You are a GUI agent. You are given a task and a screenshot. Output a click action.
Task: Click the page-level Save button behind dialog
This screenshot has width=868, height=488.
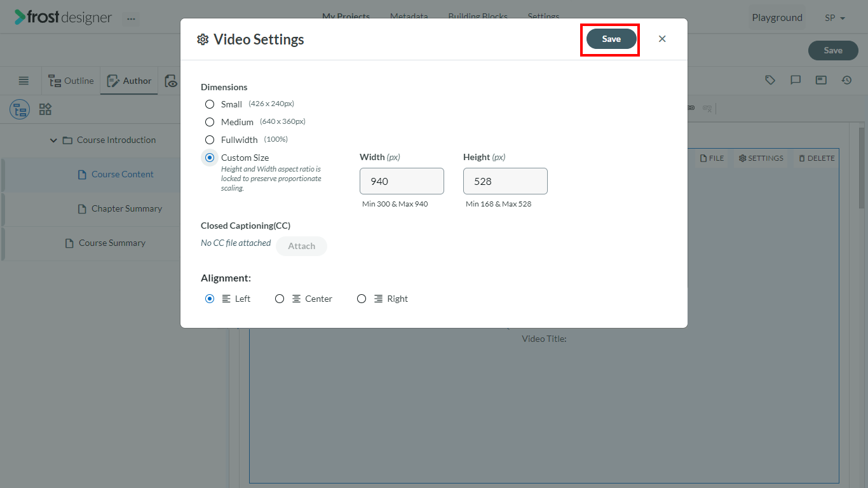tap(833, 50)
